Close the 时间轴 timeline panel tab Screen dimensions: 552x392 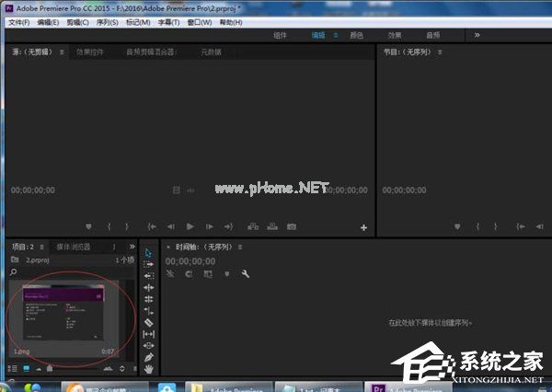point(168,248)
